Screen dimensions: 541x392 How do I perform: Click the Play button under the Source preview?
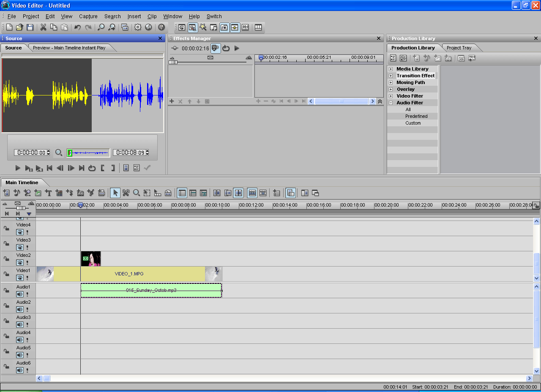click(18, 168)
